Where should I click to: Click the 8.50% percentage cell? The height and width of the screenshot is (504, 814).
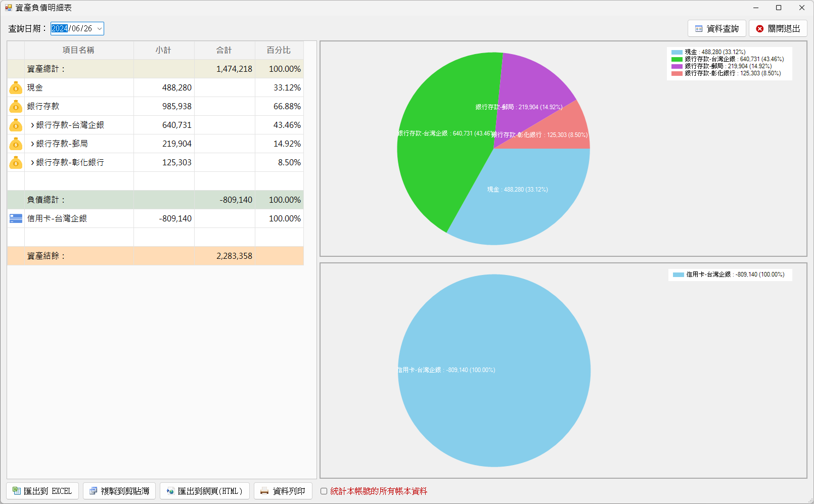279,162
